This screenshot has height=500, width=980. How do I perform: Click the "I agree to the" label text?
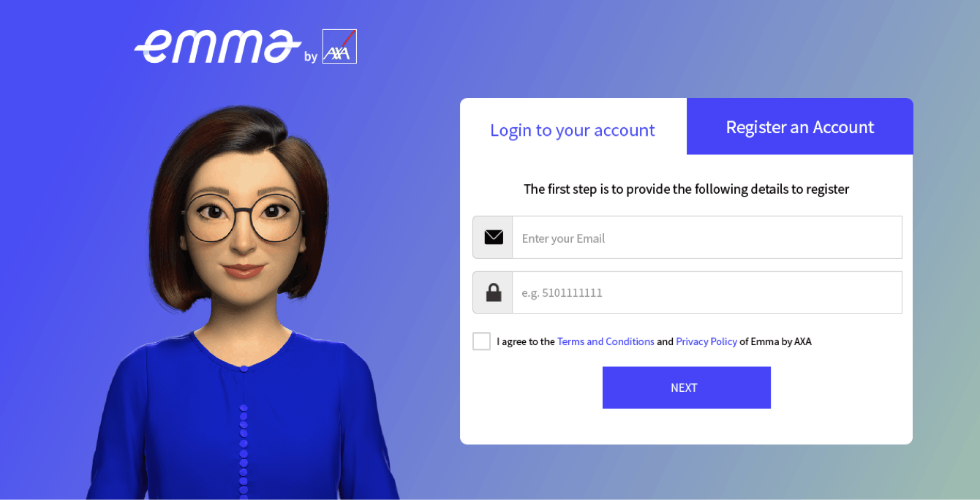(x=526, y=341)
